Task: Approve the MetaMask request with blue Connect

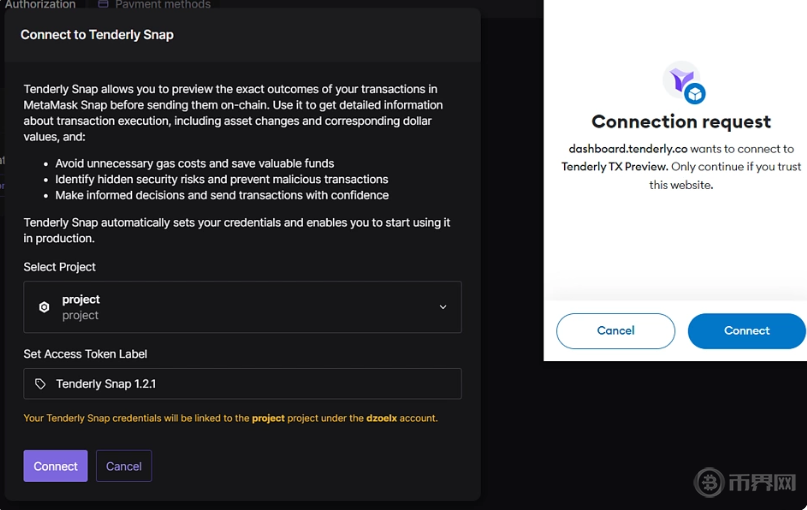Action: (x=746, y=331)
